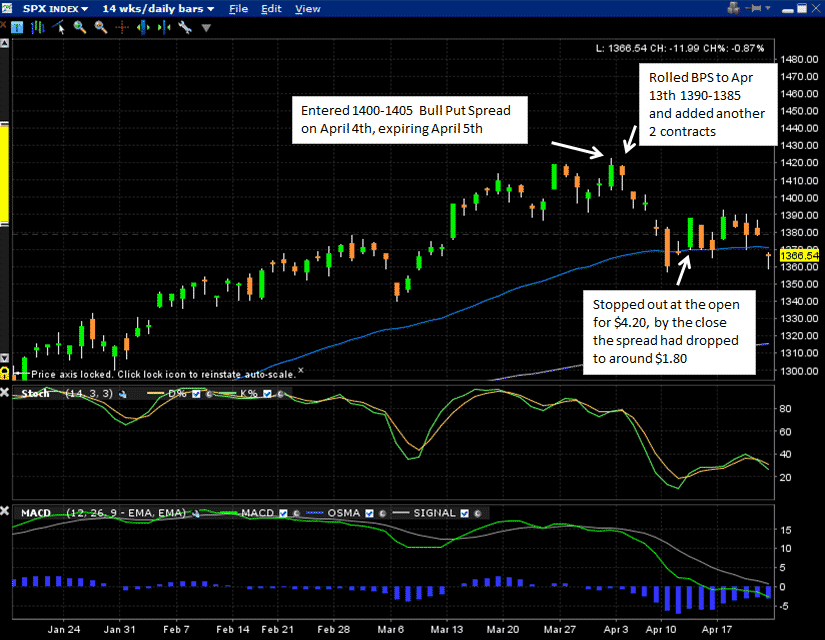Open chart settings with the wrench icon
This screenshot has width=825, height=640.
185,27
